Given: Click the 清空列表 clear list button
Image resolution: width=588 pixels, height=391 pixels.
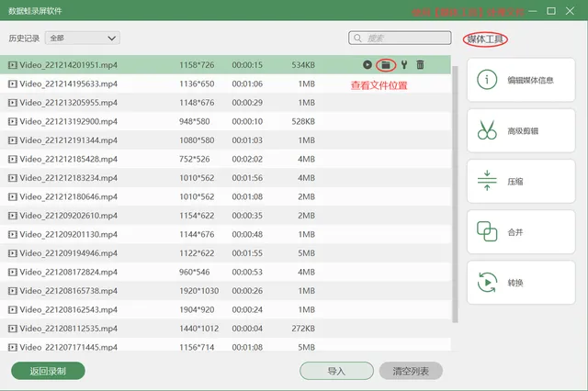Looking at the screenshot, I should 411,371.
